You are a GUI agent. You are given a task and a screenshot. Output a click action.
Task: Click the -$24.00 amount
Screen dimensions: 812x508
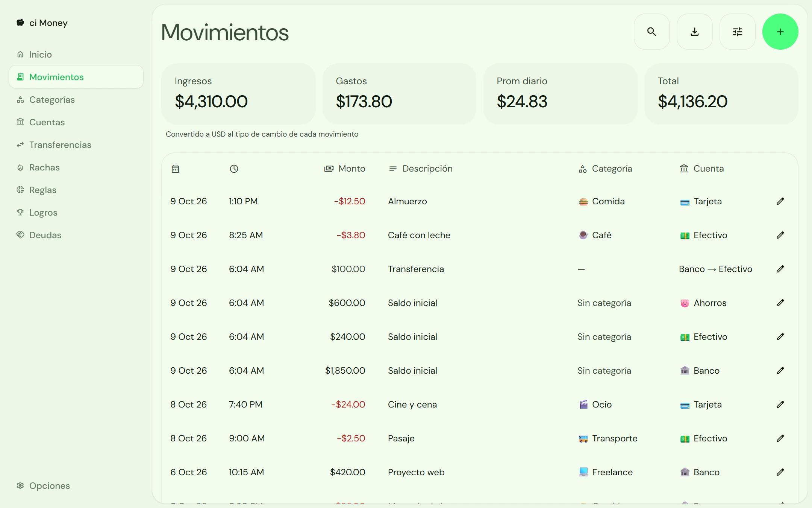[348, 405]
